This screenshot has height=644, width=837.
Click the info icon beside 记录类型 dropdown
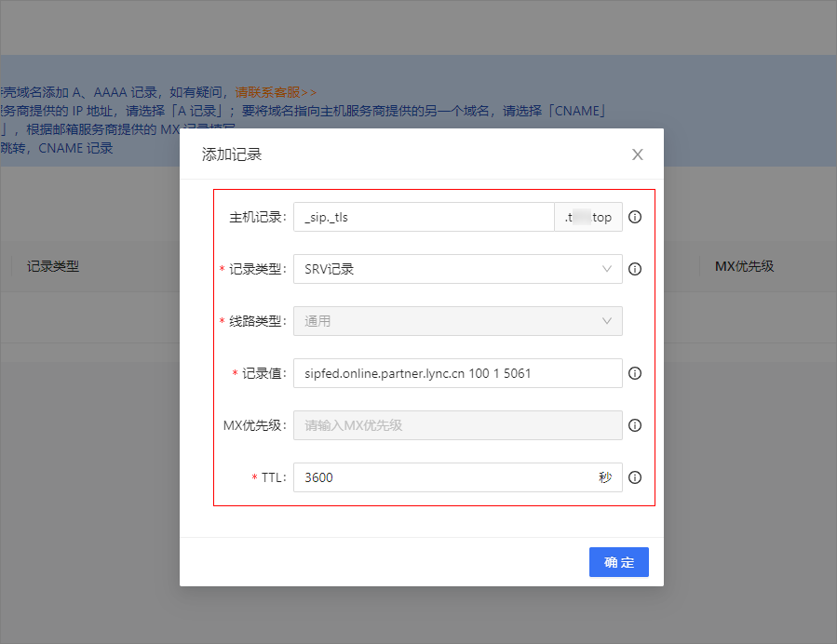[635, 269]
